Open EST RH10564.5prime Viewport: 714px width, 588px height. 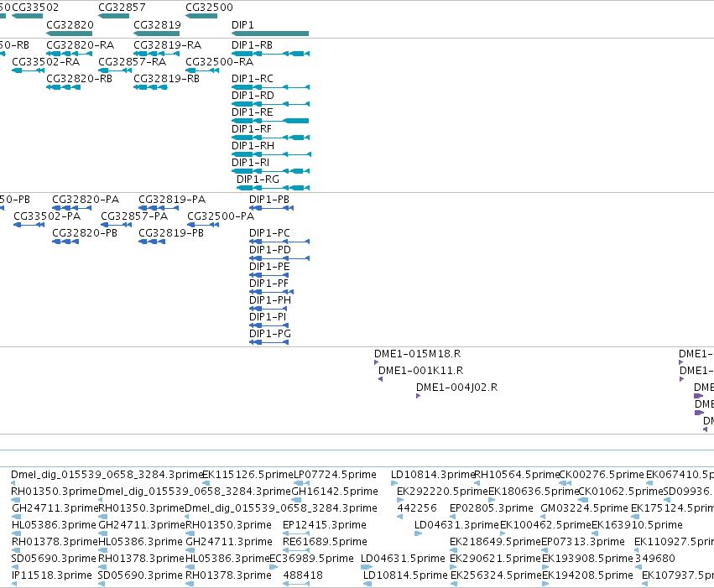477,483
